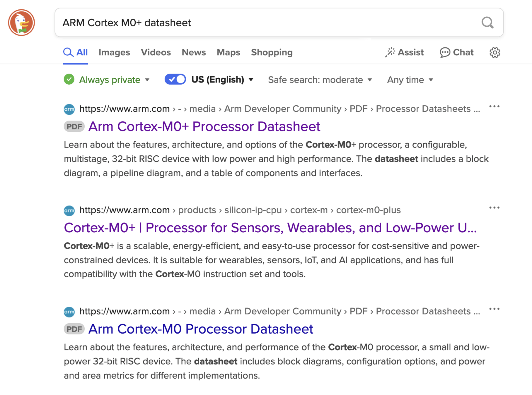Click the magnifier icon in All tab

(68, 52)
